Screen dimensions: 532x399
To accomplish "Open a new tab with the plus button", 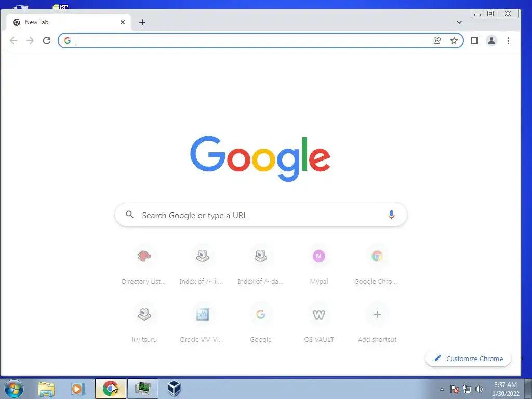I will click(142, 22).
